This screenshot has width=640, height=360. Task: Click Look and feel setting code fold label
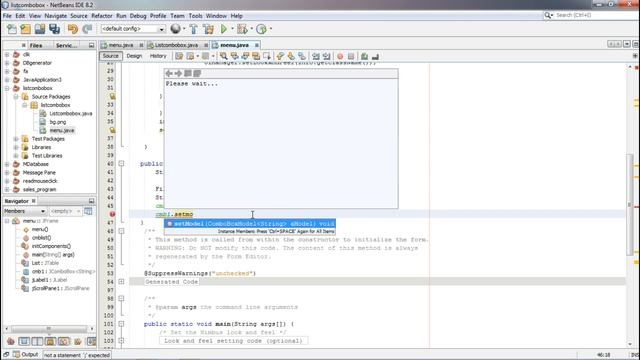(233, 340)
